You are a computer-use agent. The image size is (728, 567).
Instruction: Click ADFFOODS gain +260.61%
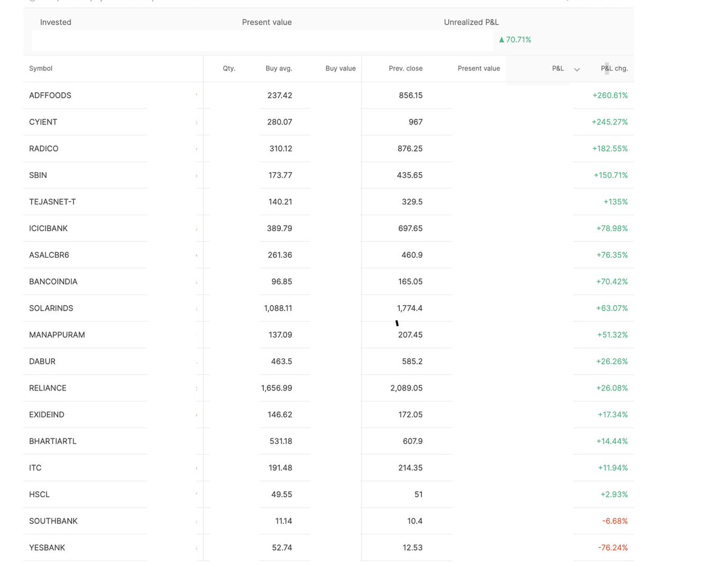point(610,95)
